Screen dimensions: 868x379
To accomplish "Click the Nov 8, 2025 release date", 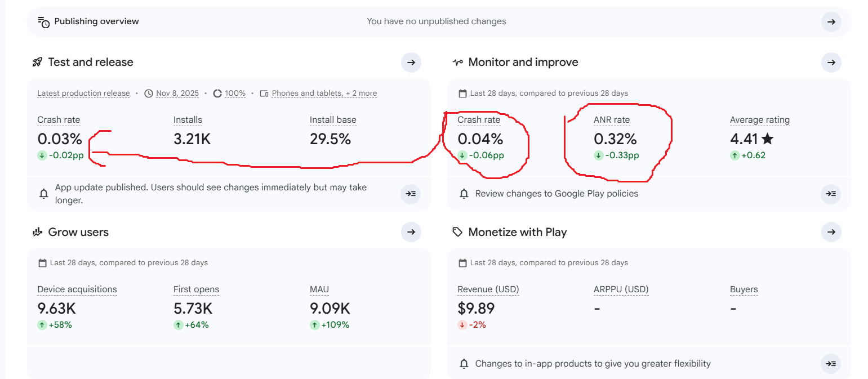I will (177, 93).
